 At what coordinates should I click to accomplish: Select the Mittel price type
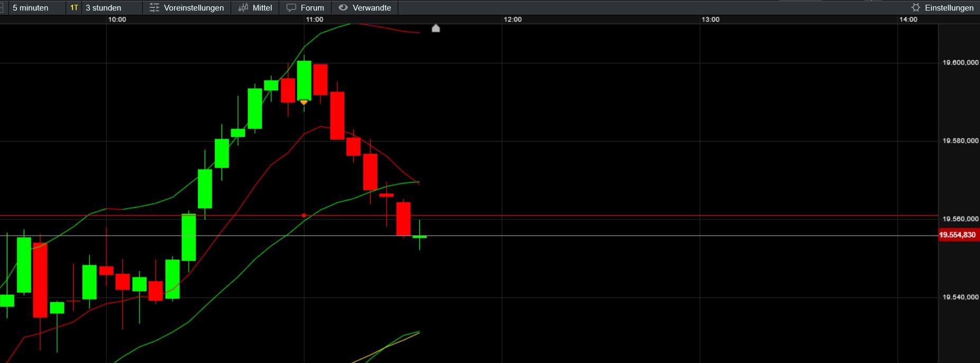click(255, 7)
